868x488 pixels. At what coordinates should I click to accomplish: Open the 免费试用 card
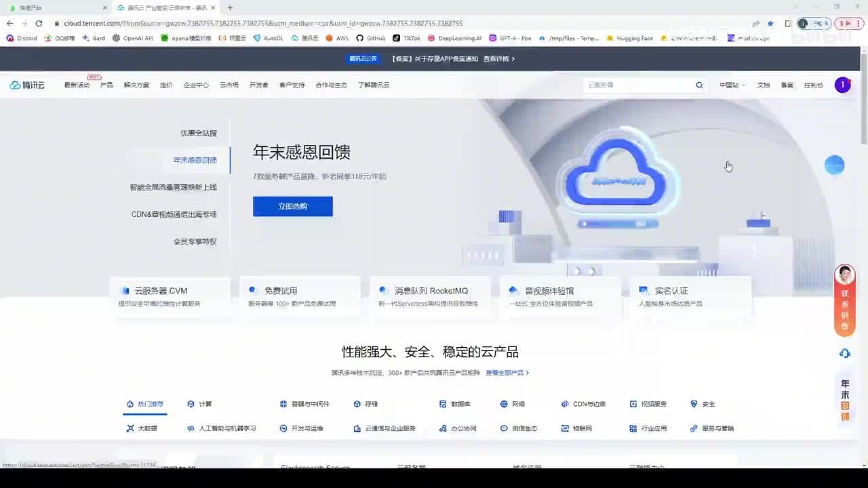300,296
